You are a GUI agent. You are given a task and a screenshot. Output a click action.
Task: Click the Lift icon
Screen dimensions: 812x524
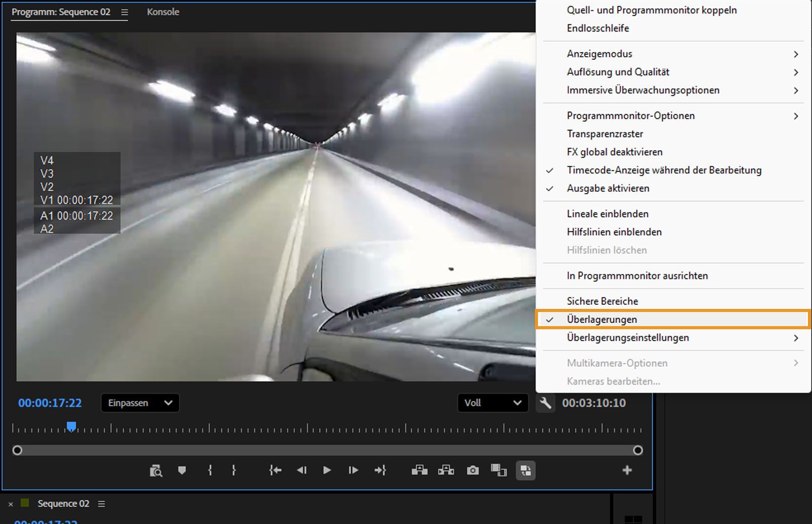point(419,470)
